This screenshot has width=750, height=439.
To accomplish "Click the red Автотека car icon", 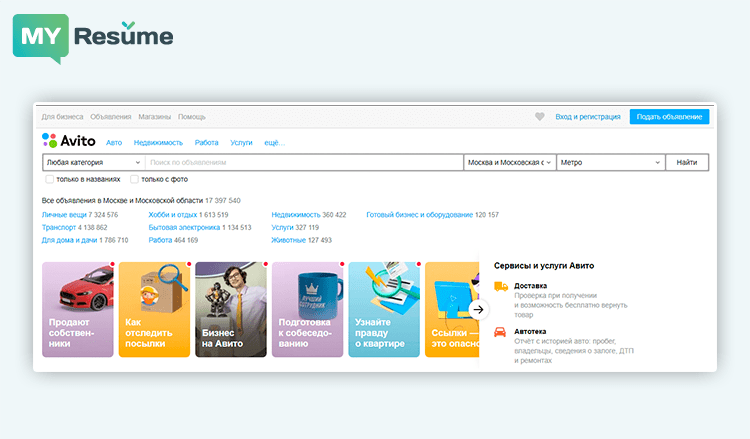I will [501, 332].
